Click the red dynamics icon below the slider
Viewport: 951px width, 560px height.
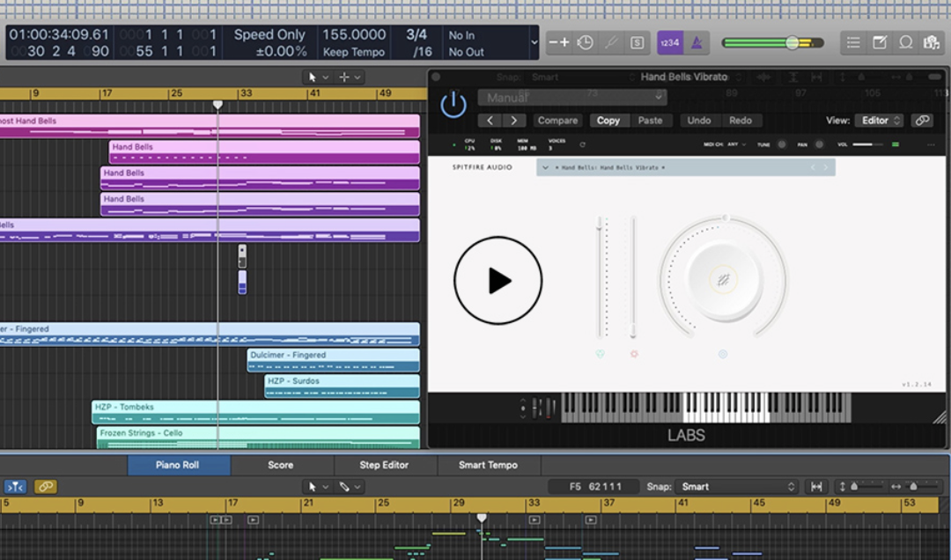[x=634, y=354]
